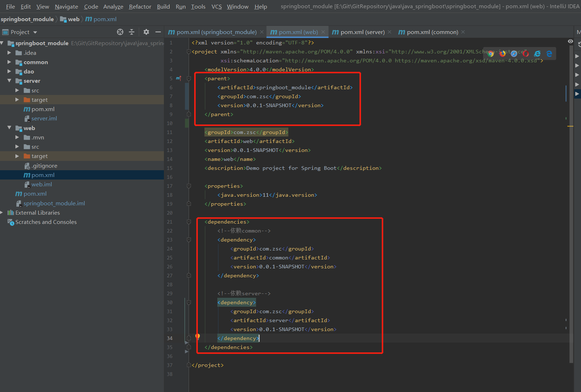
Task: Fold the properties block on line 17
Action: click(189, 186)
